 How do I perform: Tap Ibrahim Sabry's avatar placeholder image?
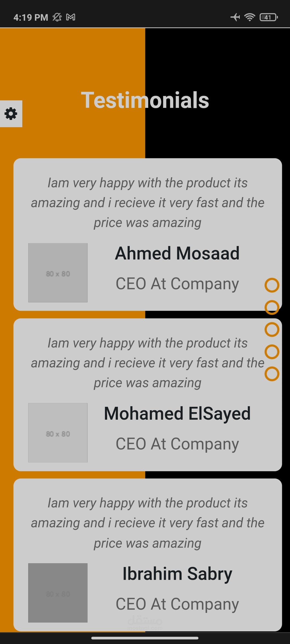[x=58, y=593]
